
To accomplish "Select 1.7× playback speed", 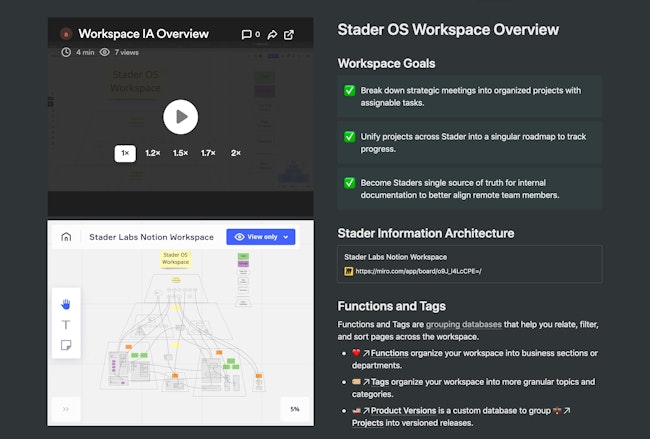I will [208, 153].
